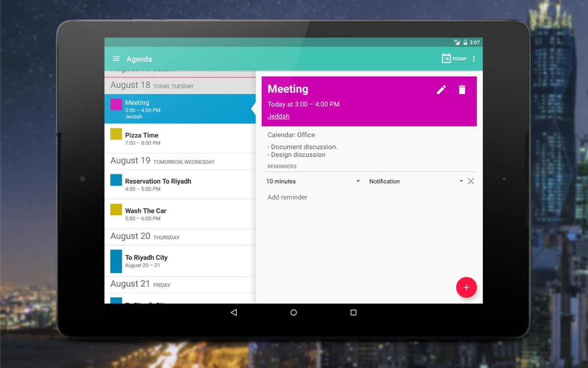
Task: Open the Jeddah location link
Action: coord(278,116)
